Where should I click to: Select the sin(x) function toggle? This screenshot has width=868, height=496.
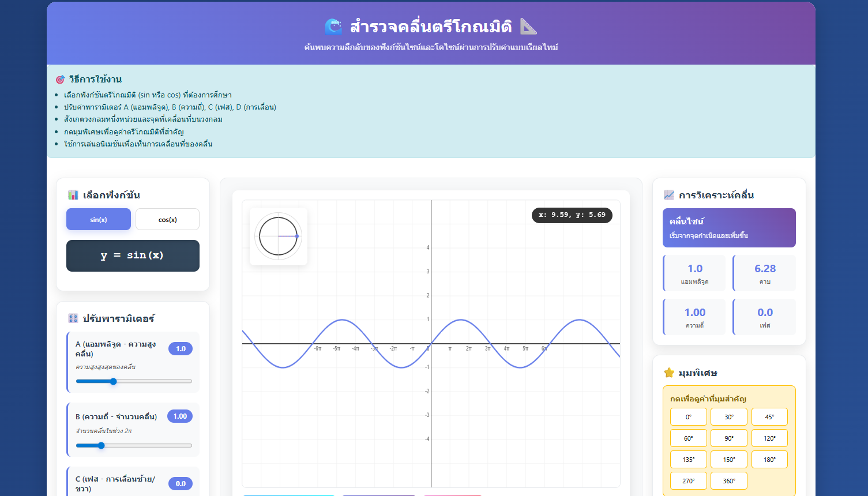[x=99, y=219]
